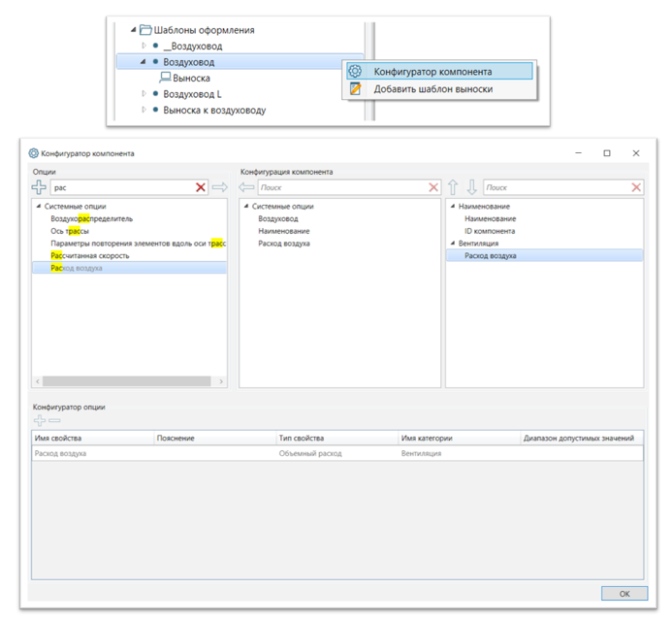Click the Выноска callout icon in the tree

coord(165,78)
